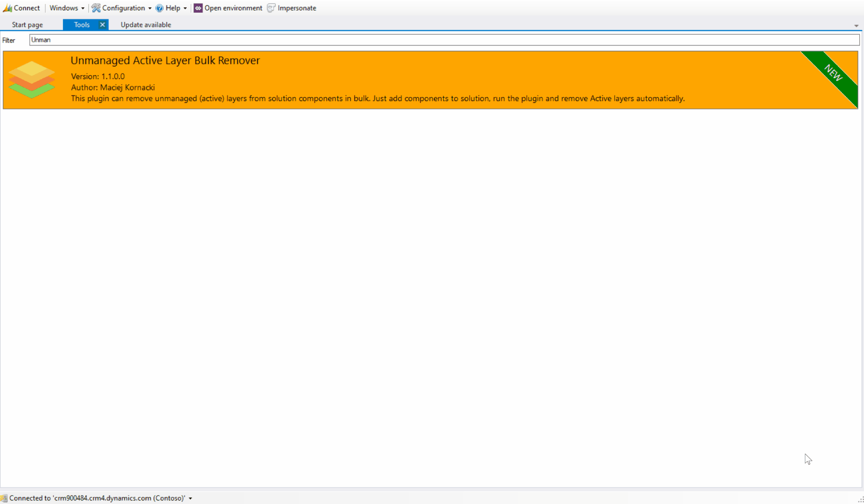Expand the Windows menu dropdown arrow

[x=83, y=8]
